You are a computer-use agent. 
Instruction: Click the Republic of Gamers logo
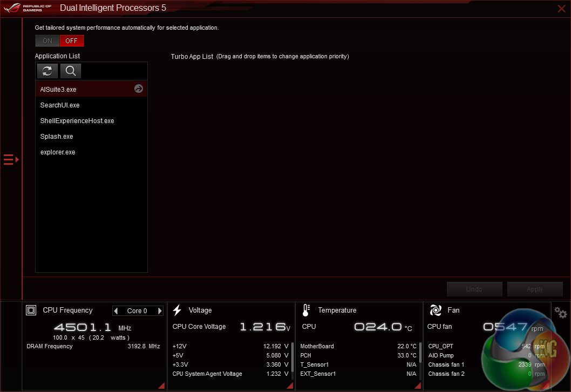point(28,8)
